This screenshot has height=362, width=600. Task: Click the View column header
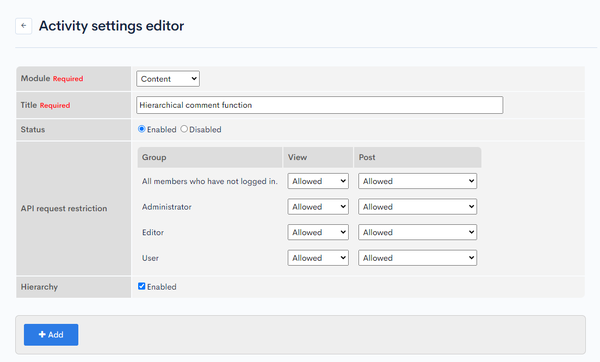click(318, 157)
